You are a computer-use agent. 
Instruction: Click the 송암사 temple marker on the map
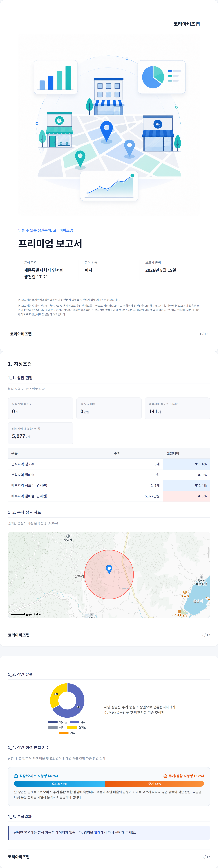[68, 536]
